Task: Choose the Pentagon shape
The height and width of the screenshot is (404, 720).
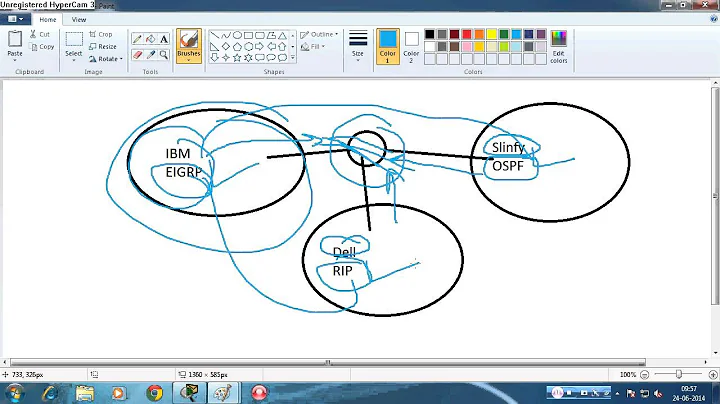Action: point(237,46)
